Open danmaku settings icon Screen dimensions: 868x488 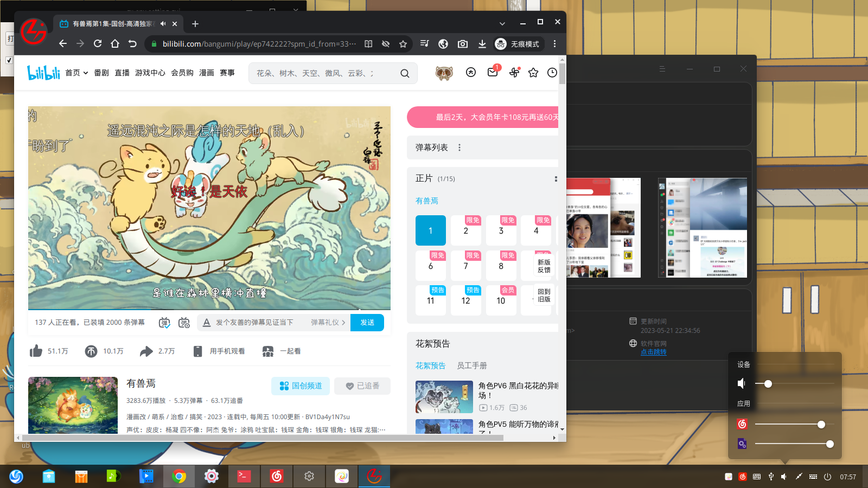[x=184, y=323]
